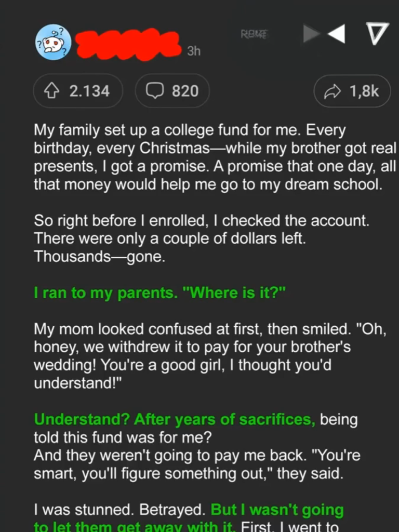Click the white left-pointing triangle
This screenshot has width=399, height=532.
coord(337,34)
